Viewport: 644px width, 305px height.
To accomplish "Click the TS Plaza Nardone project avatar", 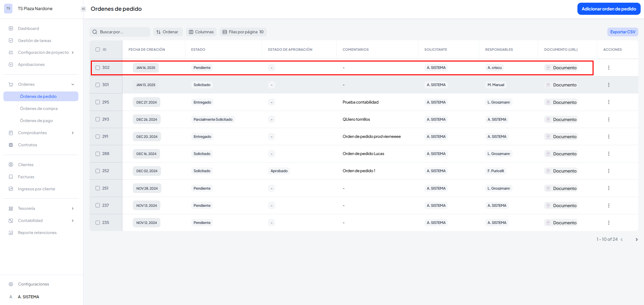I will click(8, 8).
